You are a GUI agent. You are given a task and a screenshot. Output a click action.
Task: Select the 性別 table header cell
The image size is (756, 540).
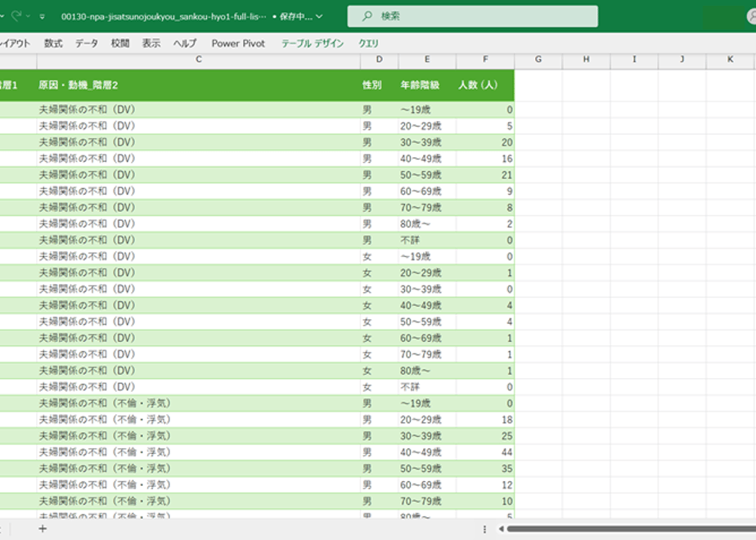(x=380, y=85)
